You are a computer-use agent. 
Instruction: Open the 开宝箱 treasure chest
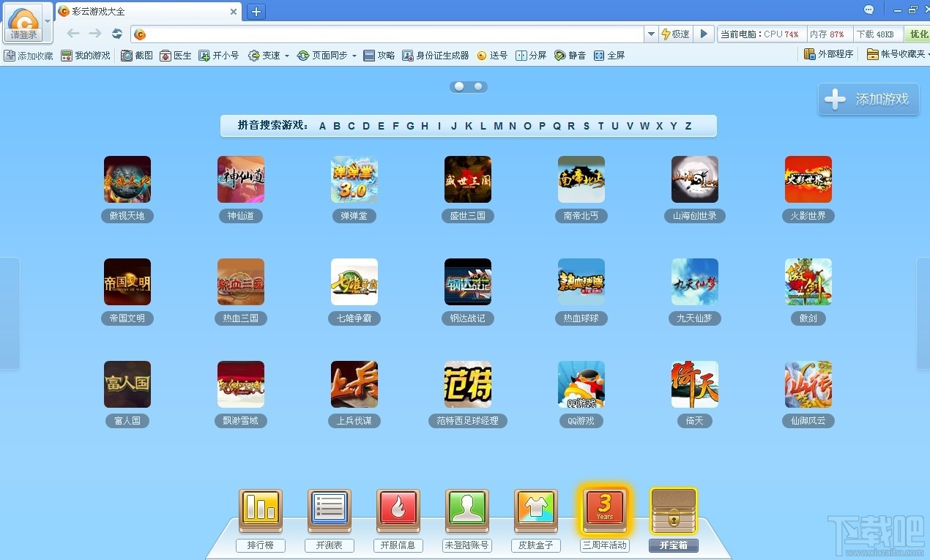(x=674, y=510)
